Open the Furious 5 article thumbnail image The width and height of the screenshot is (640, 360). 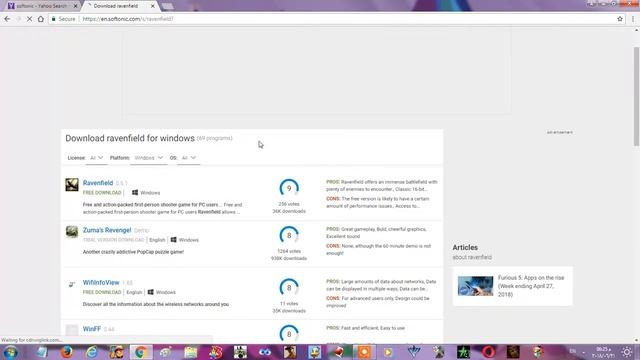(475, 286)
